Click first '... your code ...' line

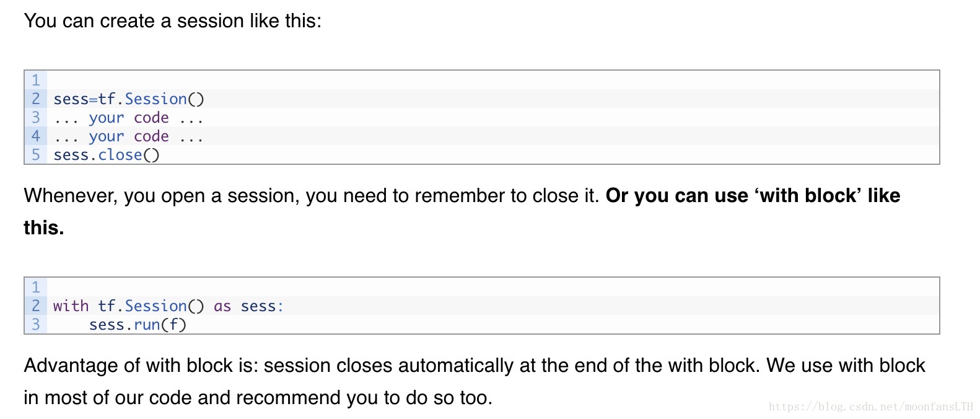tap(128, 118)
